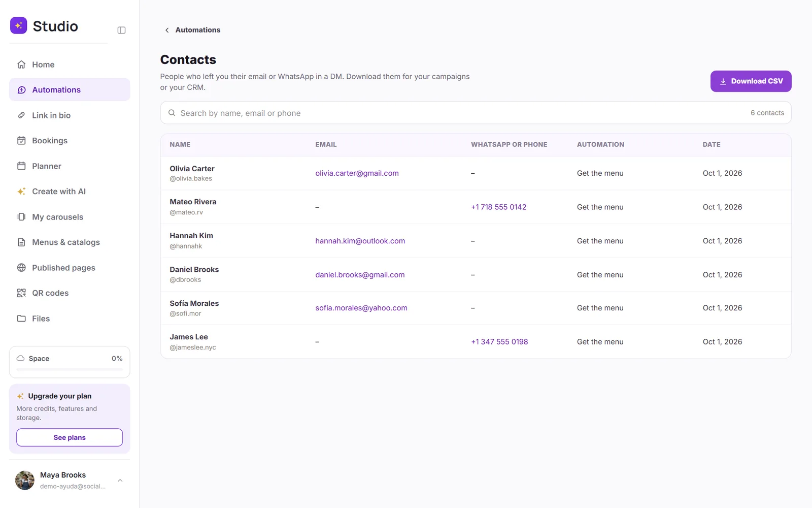This screenshot has width=812, height=508.
Task: Select the Olivia Carter contact name
Action: click(192, 169)
